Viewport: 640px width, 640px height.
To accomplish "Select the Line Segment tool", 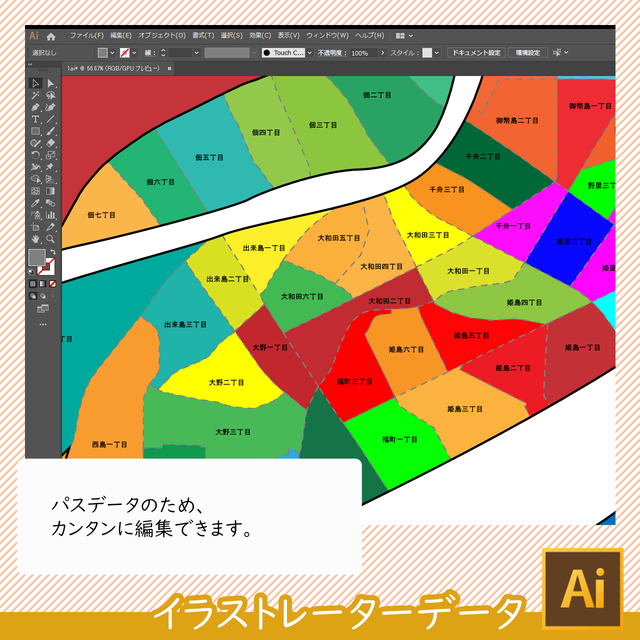I will 51,119.
